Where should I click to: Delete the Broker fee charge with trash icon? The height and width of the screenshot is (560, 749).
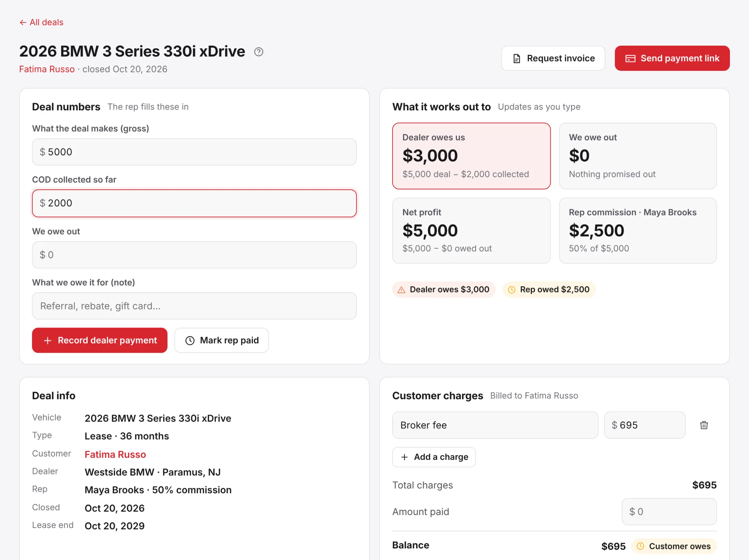704,425
